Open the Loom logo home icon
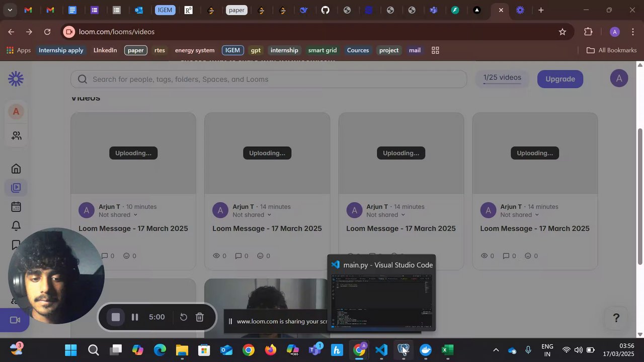This screenshot has height=362, width=644. [16, 79]
